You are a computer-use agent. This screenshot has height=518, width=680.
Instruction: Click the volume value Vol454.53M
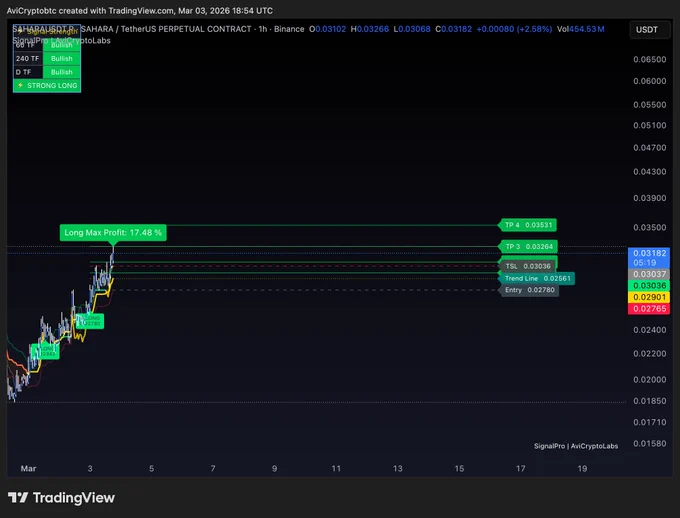(581, 29)
